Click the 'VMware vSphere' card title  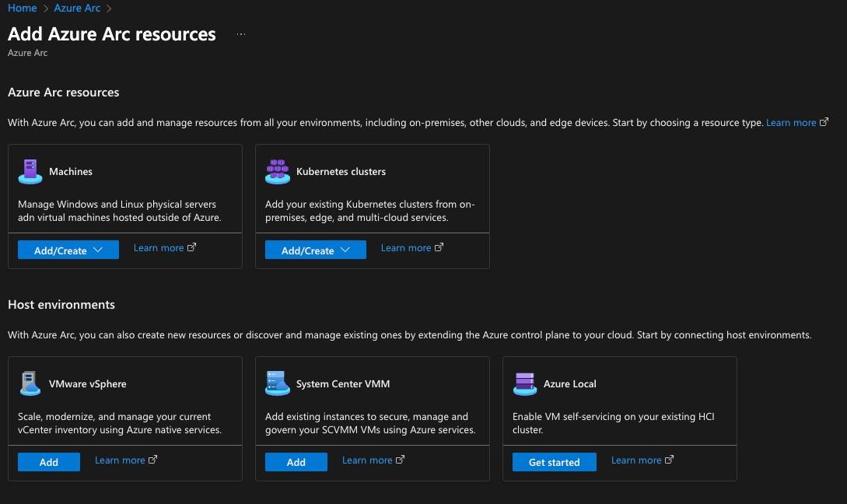[88, 384]
